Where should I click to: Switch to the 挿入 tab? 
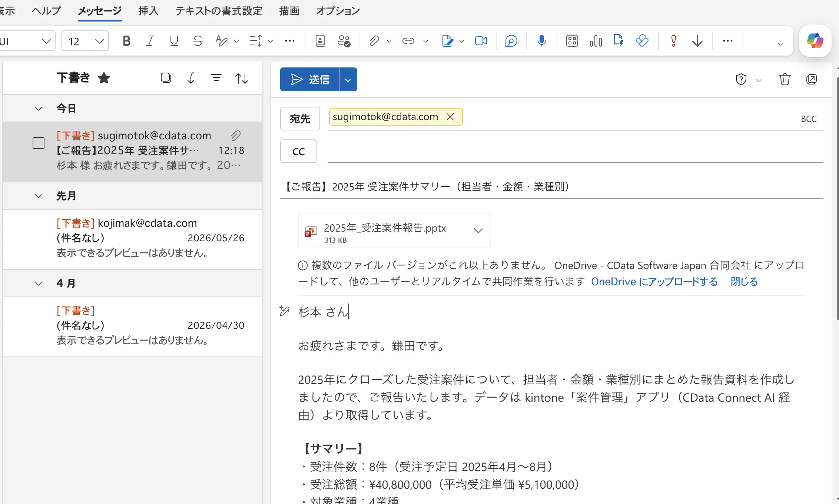coord(148,11)
